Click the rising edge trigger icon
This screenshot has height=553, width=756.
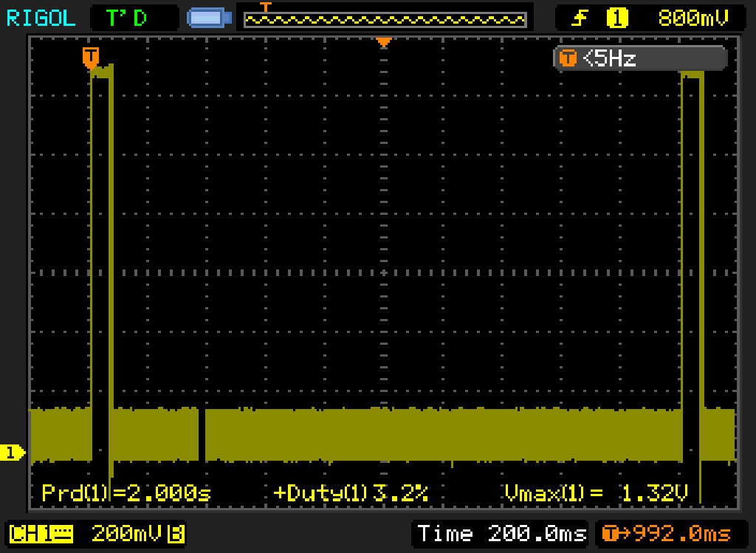[x=581, y=18]
